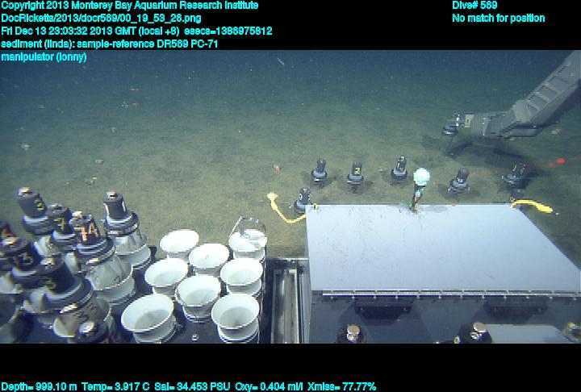Select the Depth= 999.10 m reading

click(39, 386)
